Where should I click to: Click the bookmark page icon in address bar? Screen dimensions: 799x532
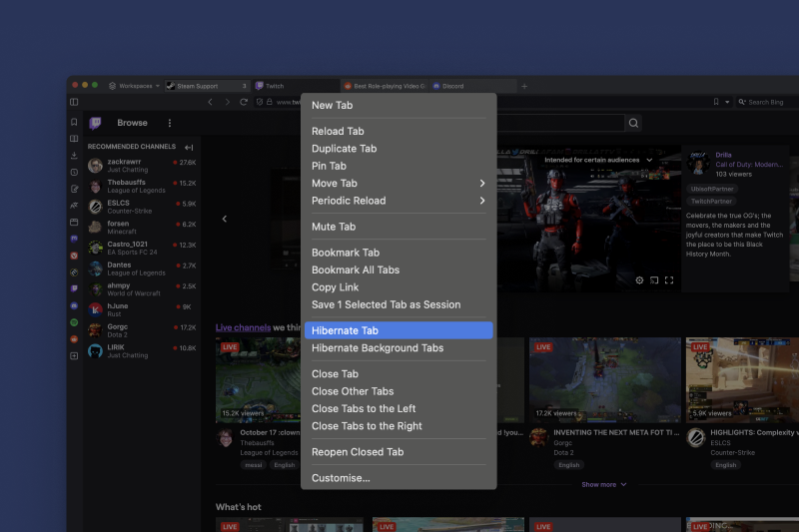coord(716,102)
